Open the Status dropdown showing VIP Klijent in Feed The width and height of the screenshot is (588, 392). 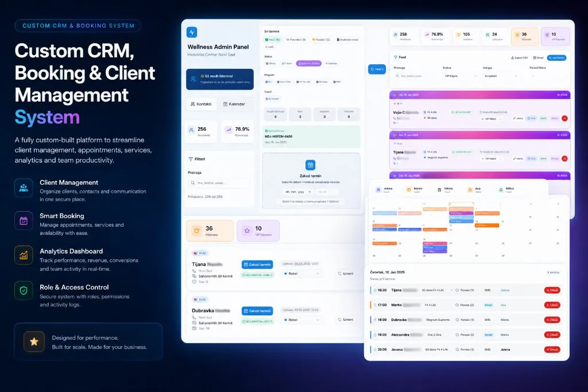coord(461,76)
